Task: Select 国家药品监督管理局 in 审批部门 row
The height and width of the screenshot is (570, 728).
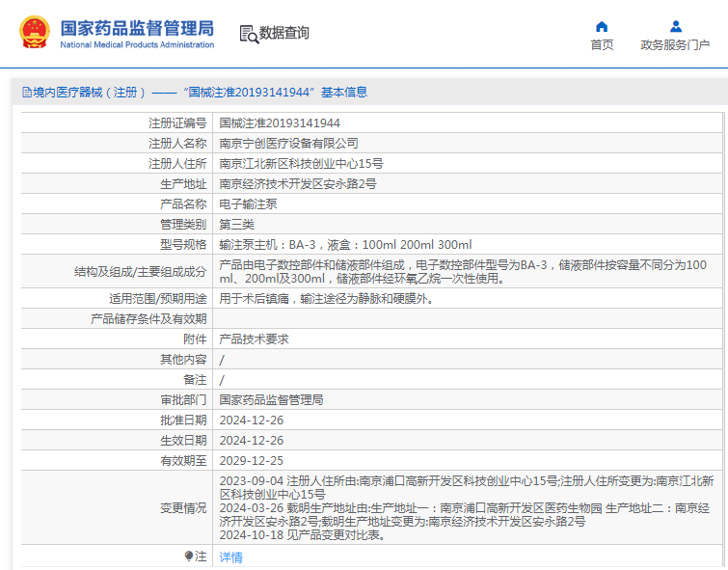Action: [x=271, y=400]
